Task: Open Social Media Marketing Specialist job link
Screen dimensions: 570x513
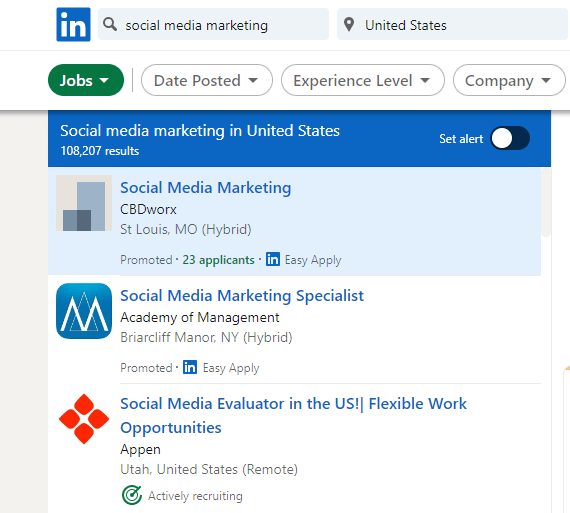Action: pos(242,296)
